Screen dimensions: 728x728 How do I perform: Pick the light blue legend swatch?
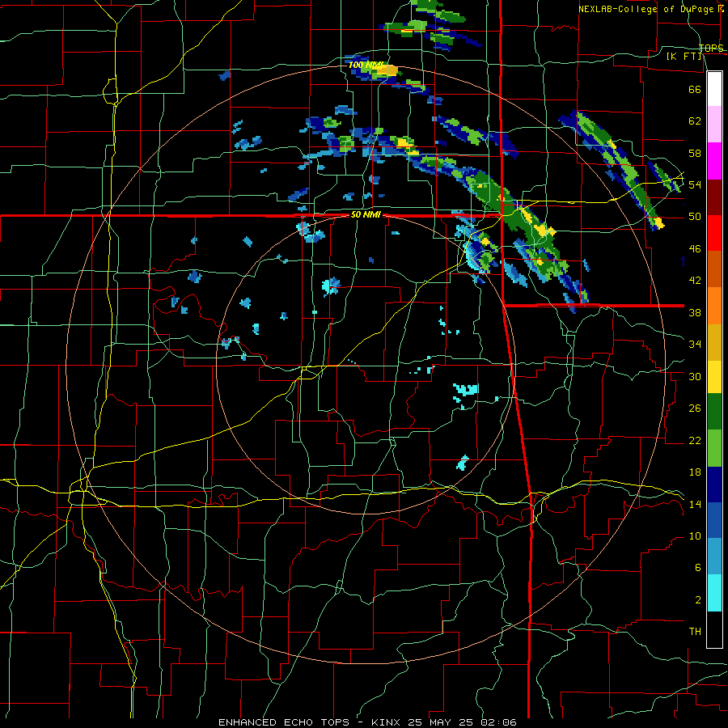point(714,557)
